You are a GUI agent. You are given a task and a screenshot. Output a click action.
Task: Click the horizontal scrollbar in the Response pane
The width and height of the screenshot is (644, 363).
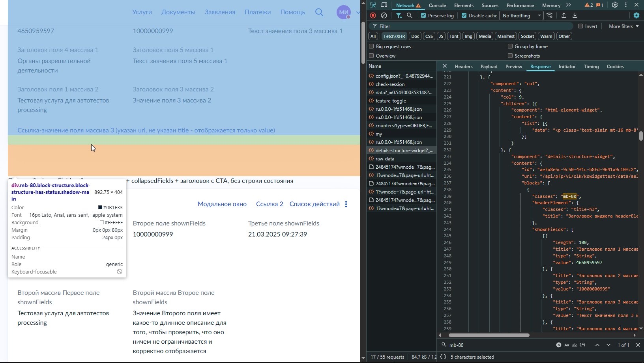tap(489, 335)
